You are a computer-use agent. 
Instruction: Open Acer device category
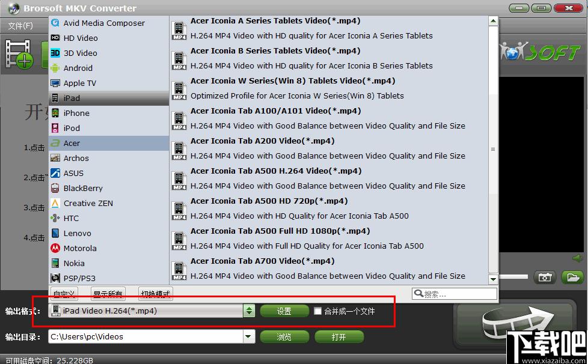(x=109, y=143)
